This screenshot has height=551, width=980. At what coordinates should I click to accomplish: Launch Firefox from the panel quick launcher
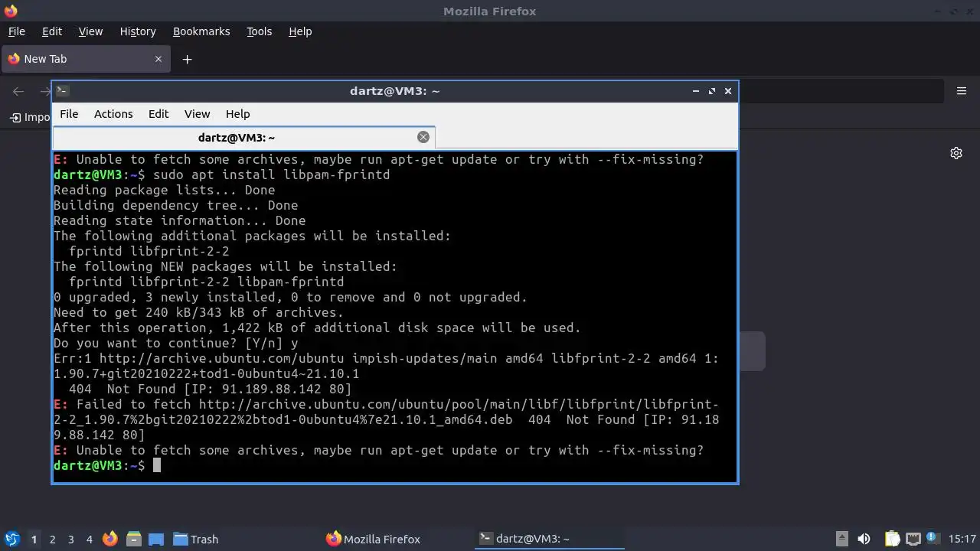(x=110, y=539)
